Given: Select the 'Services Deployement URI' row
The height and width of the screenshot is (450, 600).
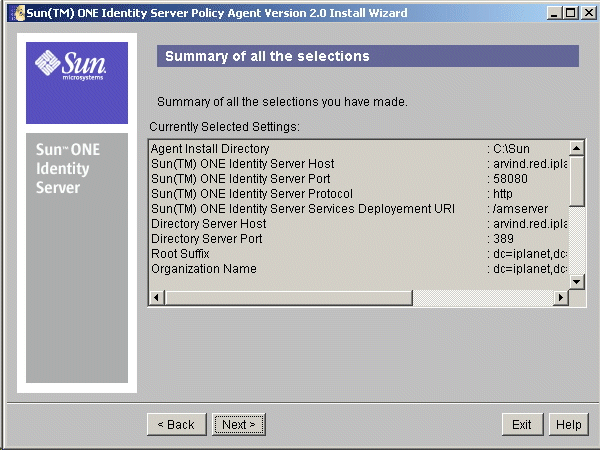Looking at the screenshot, I should click(x=359, y=209).
